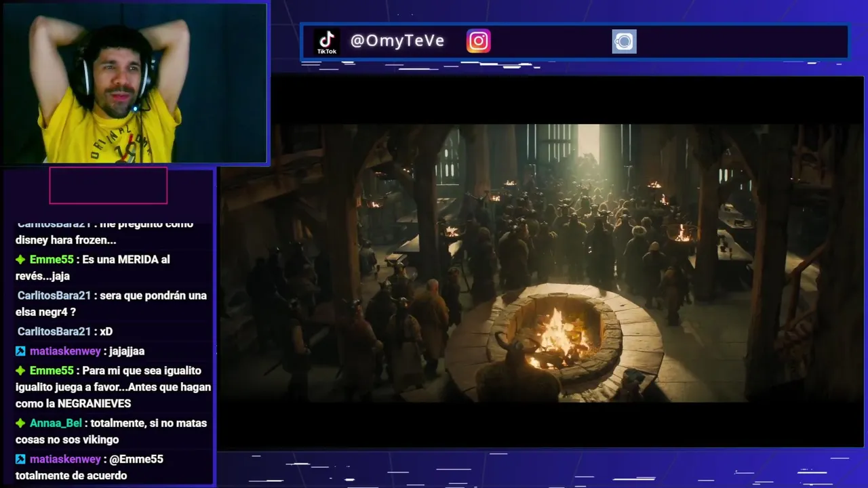Click matiaskenwey username in jajajjaa message
Screen dimensions: 868x488
pos(65,351)
